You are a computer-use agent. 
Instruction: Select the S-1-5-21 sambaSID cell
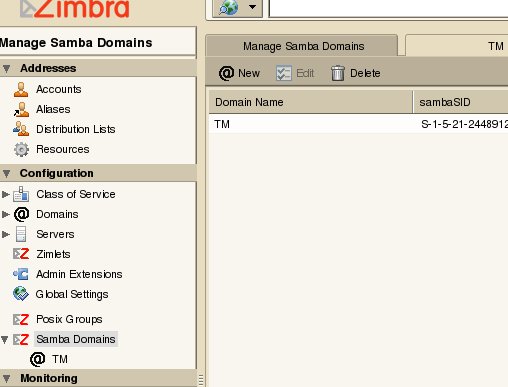(x=464, y=124)
